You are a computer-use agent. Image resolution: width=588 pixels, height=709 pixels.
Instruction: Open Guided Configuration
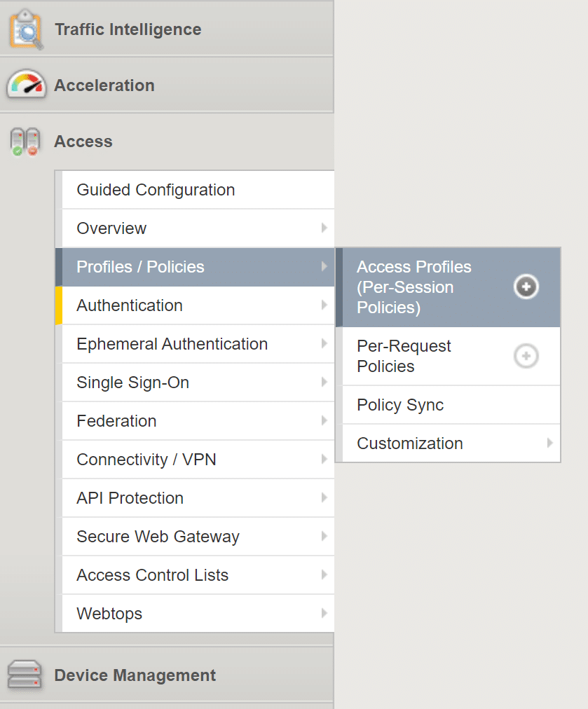(156, 190)
